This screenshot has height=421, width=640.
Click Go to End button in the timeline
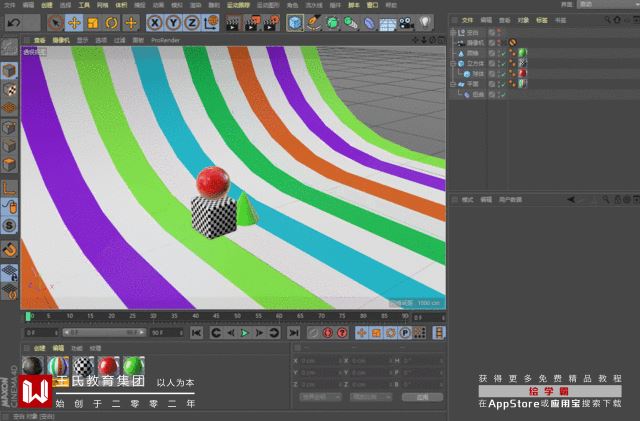pos(293,333)
